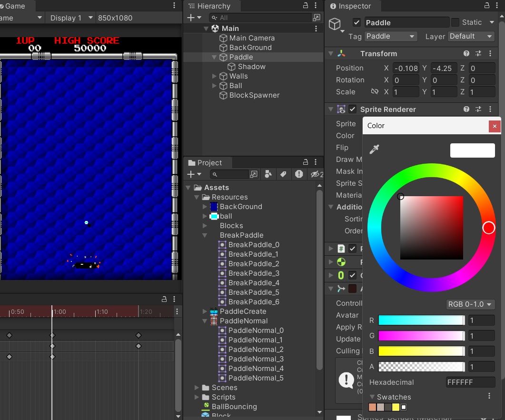Image resolution: width=505 pixels, height=420 pixels.
Task: Show console errors in Project toolbar
Action: pyautogui.click(x=299, y=174)
